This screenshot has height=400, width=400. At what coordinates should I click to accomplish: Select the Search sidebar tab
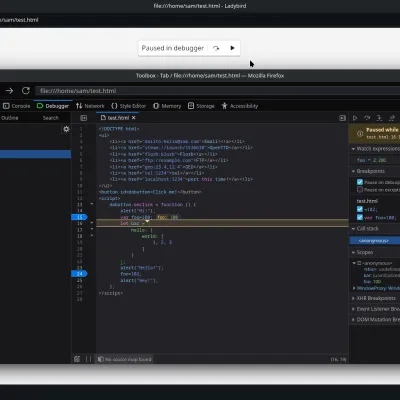point(50,118)
